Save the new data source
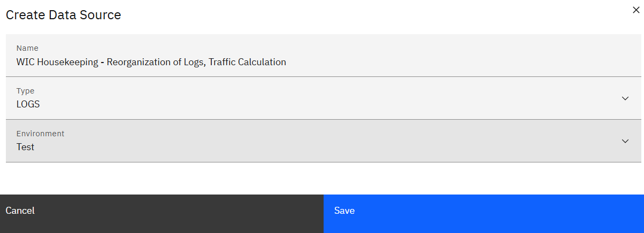This screenshot has width=644, height=233. 484,211
